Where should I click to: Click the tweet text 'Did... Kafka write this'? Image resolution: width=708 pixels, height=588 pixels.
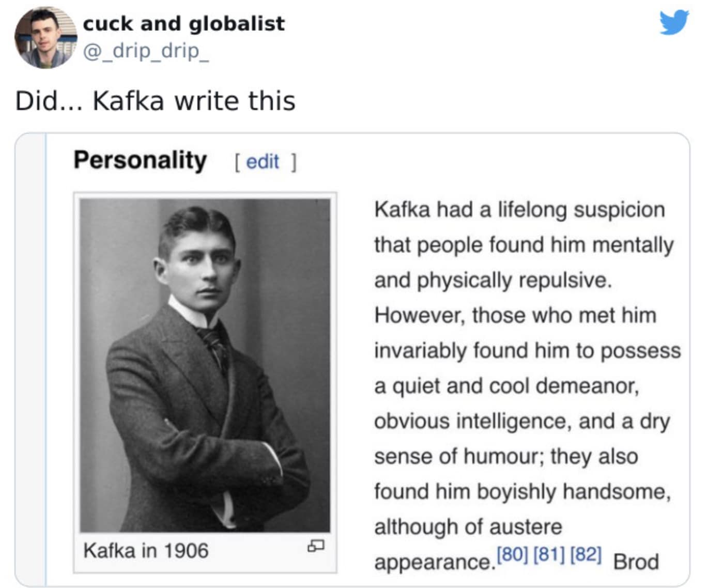[155, 101]
